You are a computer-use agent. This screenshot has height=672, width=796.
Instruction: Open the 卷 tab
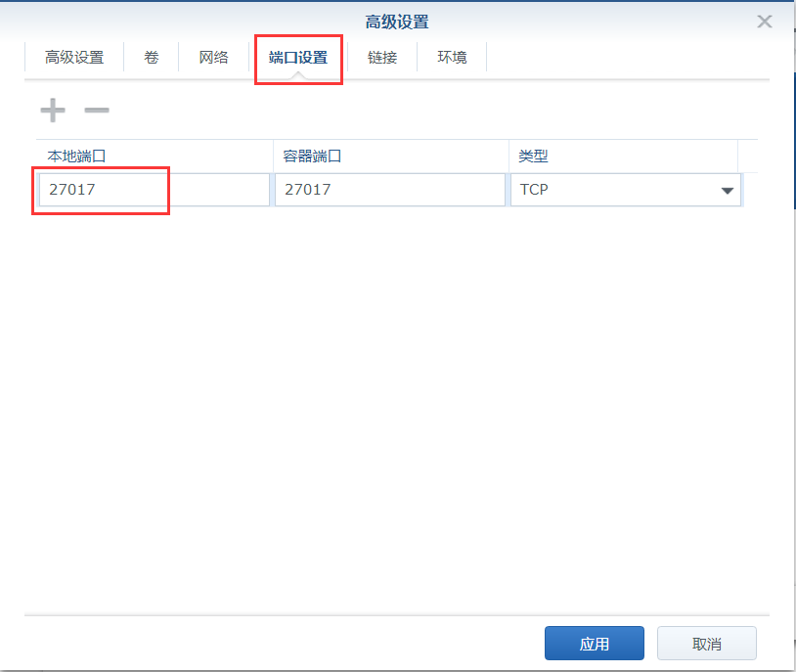tap(151, 57)
